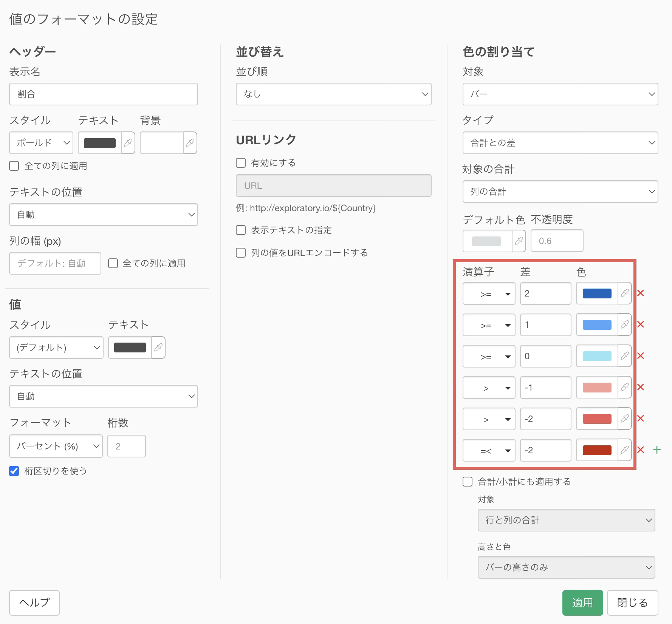Viewport: 672px width, 624px height.
Task: Delete the >= 0 color rule
Action: (641, 356)
